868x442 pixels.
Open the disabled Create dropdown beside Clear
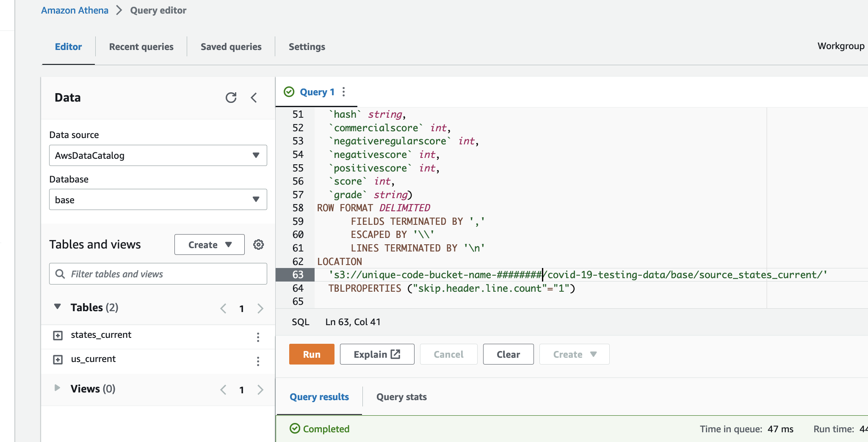pyautogui.click(x=574, y=354)
